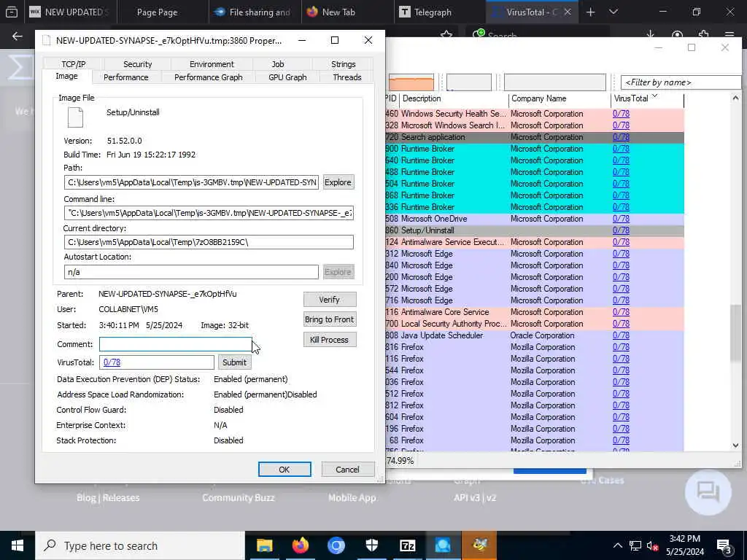
Task: Open 7-Zip from the taskbar
Action: tap(407, 545)
